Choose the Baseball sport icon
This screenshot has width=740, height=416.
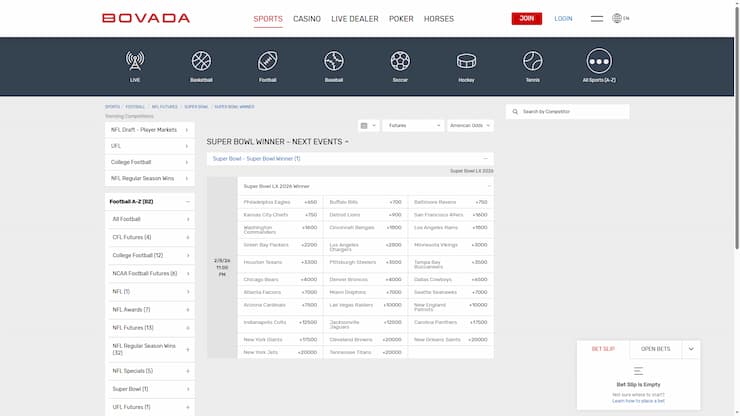334,62
